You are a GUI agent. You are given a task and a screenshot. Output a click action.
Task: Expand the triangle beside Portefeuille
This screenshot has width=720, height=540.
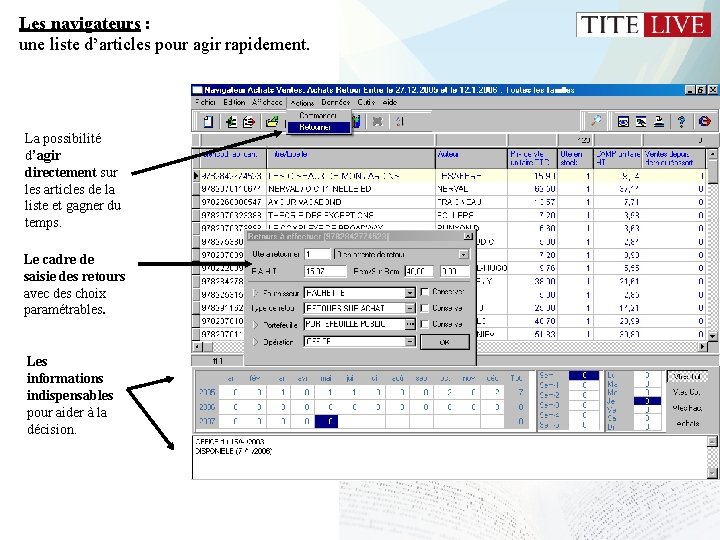(x=256, y=325)
